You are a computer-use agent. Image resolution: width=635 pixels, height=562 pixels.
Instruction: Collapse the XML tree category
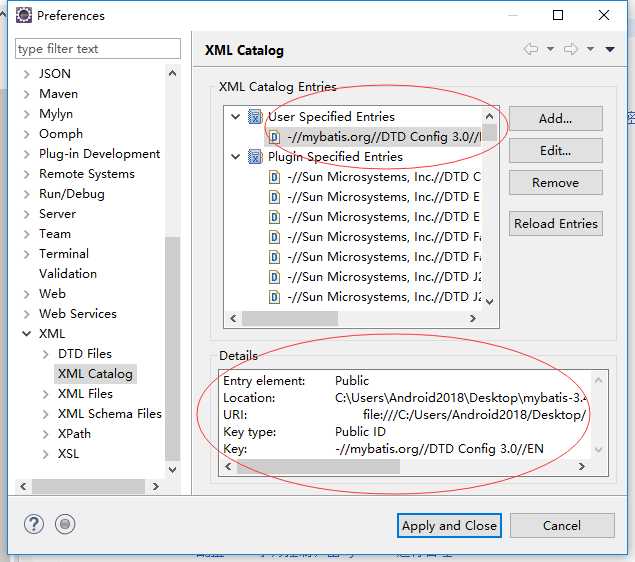pyautogui.click(x=27, y=334)
